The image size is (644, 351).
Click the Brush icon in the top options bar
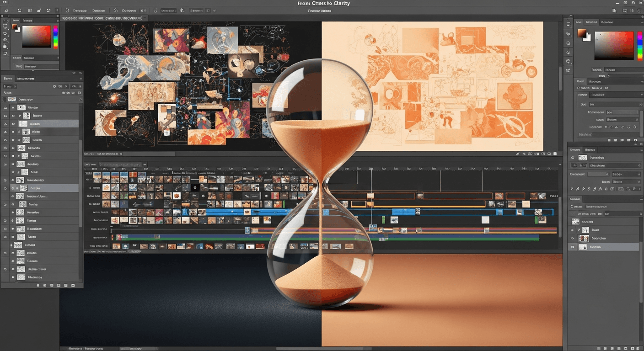[39, 10]
